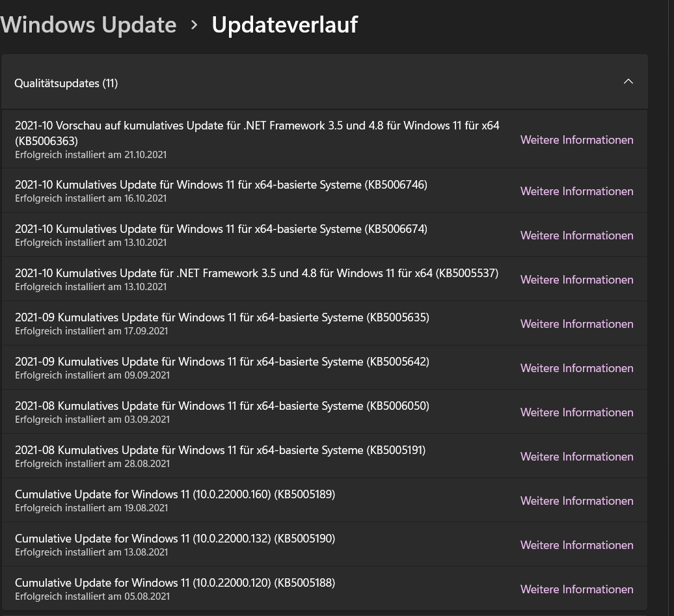Open Weitere Informationen for KB5006363

(x=576, y=139)
